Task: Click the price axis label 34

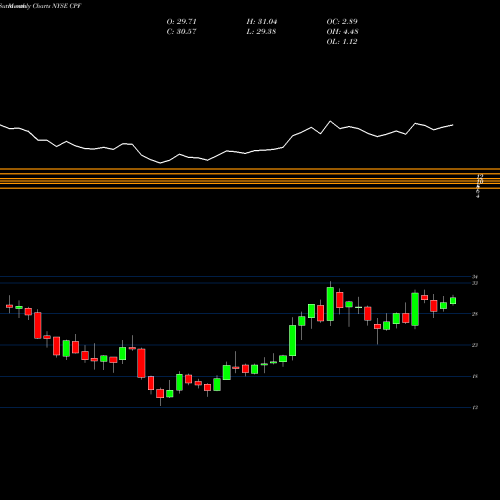Action: 475,277
